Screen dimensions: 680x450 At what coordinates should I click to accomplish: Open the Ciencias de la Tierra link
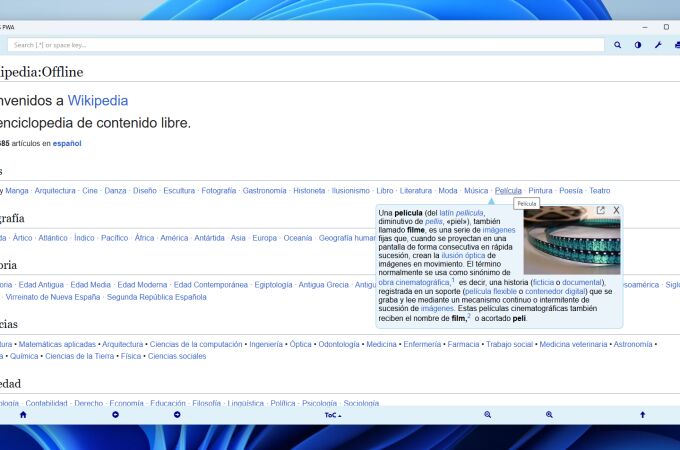click(79, 356)
